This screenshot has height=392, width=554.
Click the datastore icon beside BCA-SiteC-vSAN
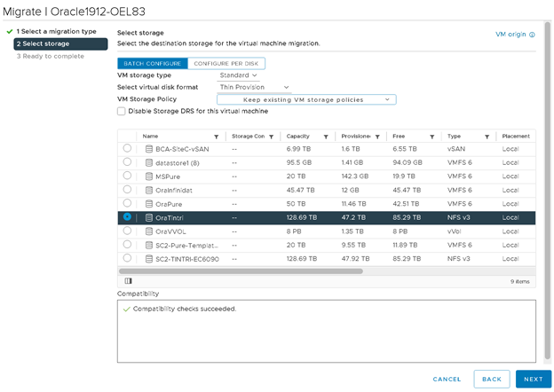[149, 149]
